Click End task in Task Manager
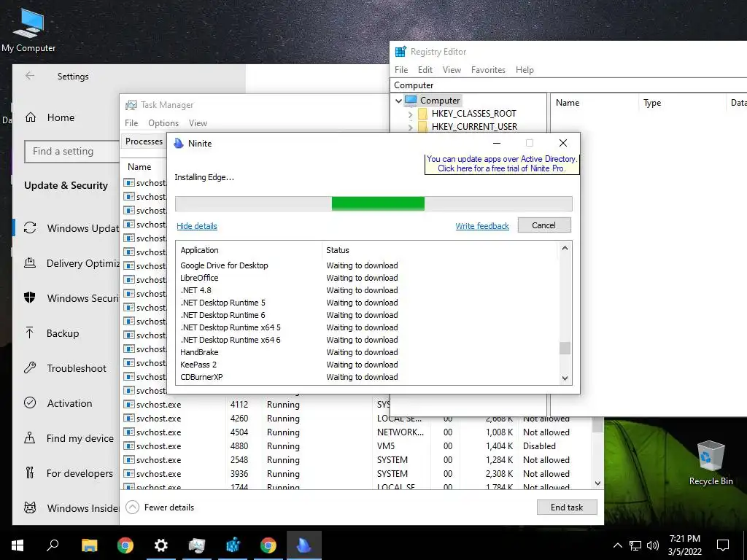Screen dimensions: 747x560 [x=566, y=507]
